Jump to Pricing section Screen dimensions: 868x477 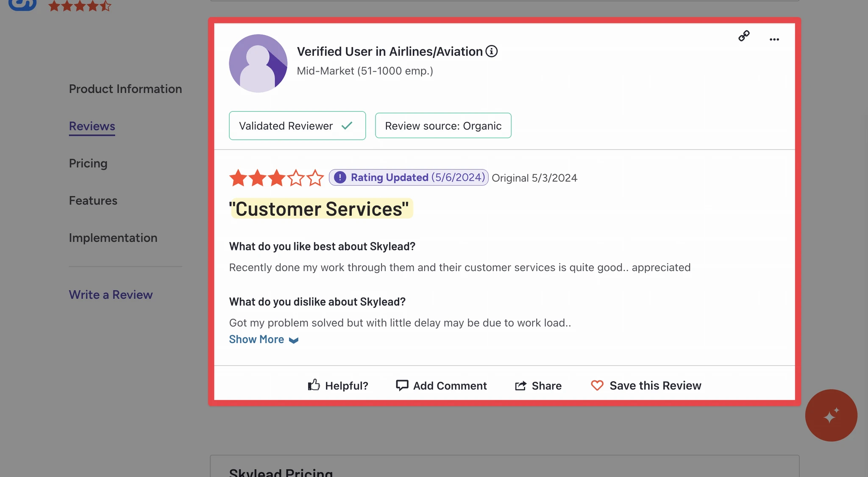point(88,164)
